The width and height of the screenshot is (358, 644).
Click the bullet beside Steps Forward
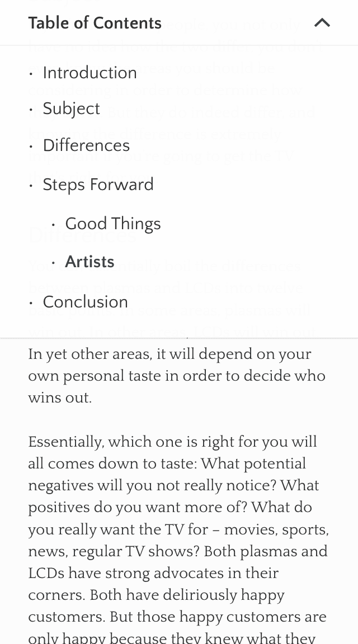coord(31,186)
